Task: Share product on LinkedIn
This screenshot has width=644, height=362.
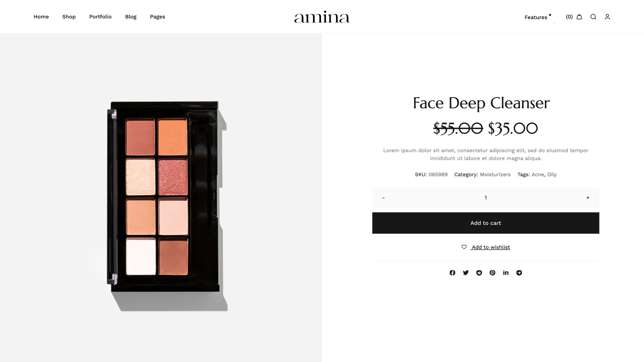Action: tap(506, 273)
